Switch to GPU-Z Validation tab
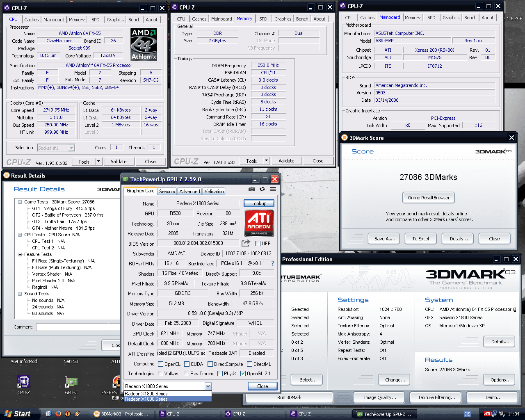Image resolution: width=525 pixels, height=420 pixels. tap(214, 191)
